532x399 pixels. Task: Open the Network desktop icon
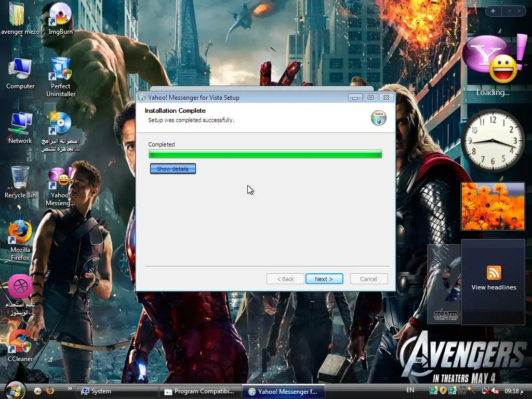point(20,128)
